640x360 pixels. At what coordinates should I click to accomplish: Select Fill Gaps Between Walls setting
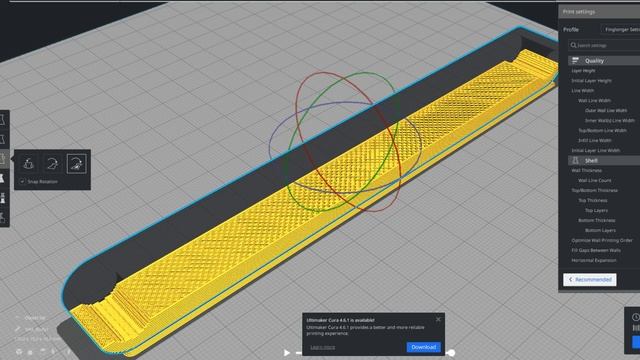(x=596, y=250)
